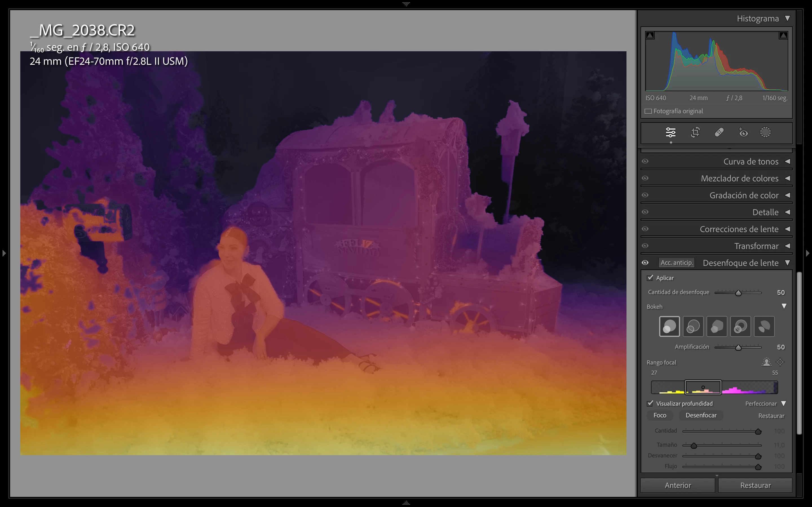The width and height of the screenshot is (812, 507).
Task: Click the Anterior button
Action: [x=678, y=485]
